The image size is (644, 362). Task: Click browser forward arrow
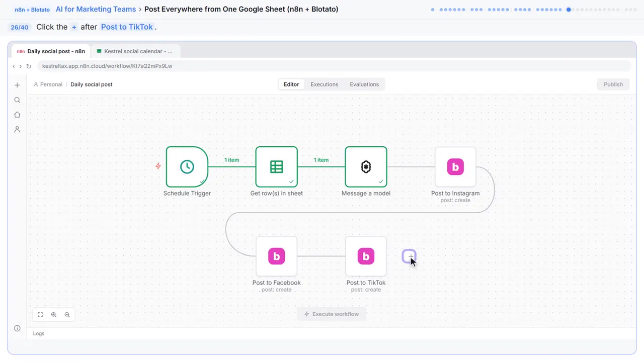(x=21, y=66)
